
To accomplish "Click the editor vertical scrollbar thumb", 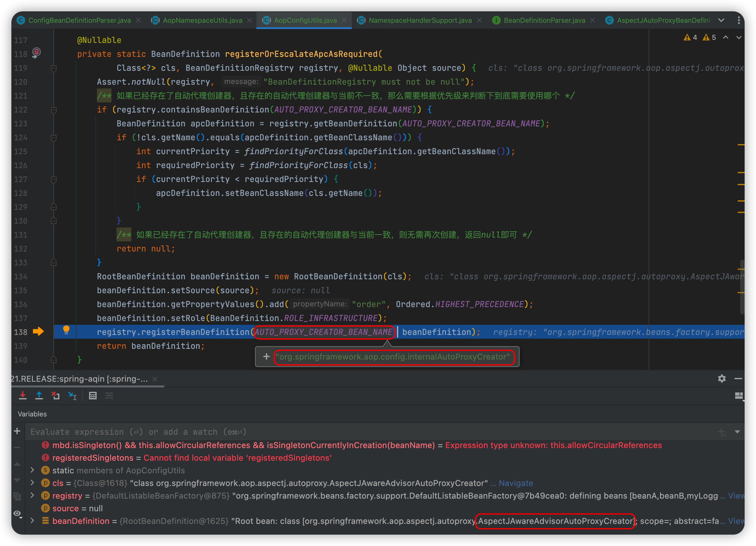I will click(742, 287).
